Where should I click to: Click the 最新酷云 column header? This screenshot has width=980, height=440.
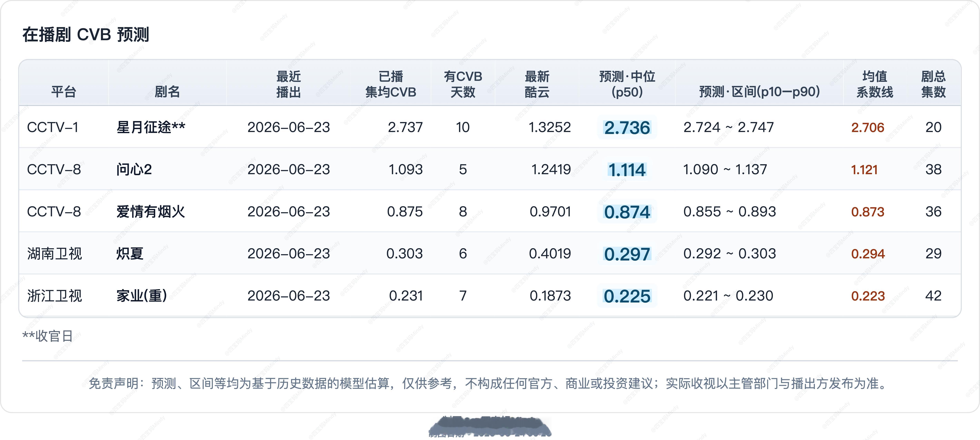(x=537, y=84)
